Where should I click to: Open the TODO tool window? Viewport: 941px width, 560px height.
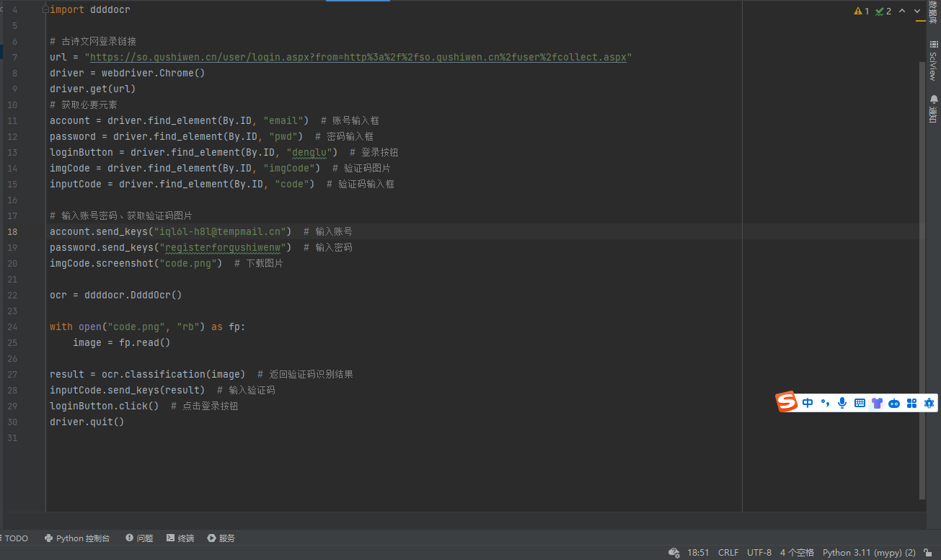coord(14,538)
